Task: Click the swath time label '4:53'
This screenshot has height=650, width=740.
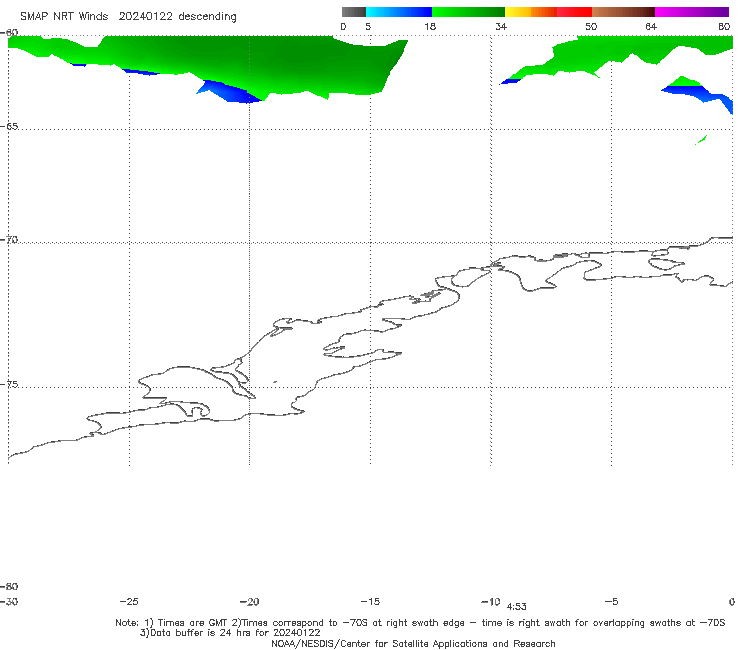Action: point(517,607)
